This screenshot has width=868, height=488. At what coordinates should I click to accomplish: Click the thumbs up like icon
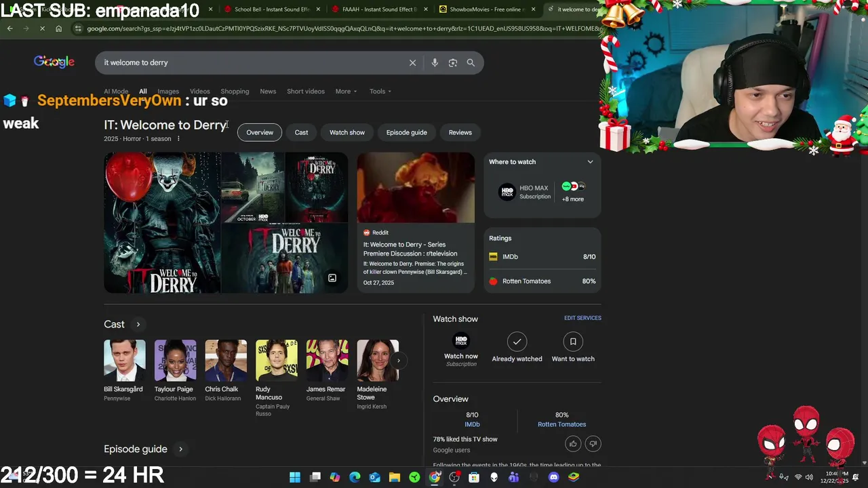(573, 443)
